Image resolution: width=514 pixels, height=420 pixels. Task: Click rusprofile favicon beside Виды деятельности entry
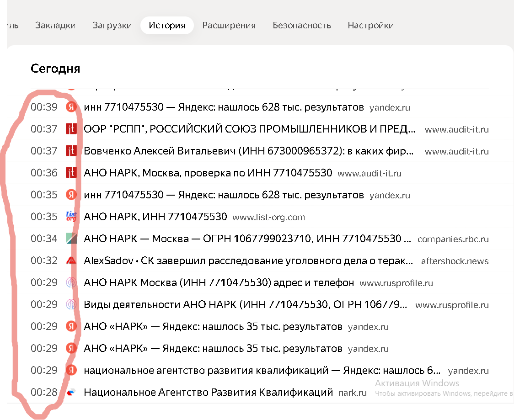coord(71,304)
